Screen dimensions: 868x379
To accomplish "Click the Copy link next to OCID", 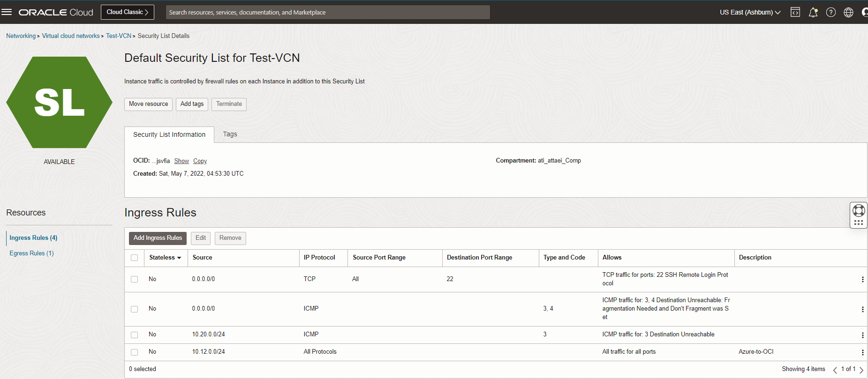I will click(200, 161).
